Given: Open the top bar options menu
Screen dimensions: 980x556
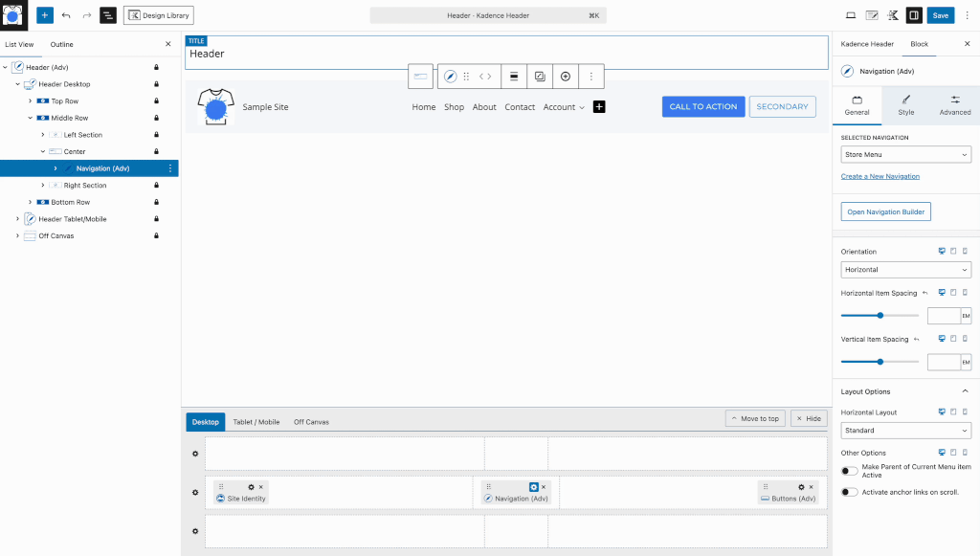Looking at the screenshot, I should click(967, 15).
